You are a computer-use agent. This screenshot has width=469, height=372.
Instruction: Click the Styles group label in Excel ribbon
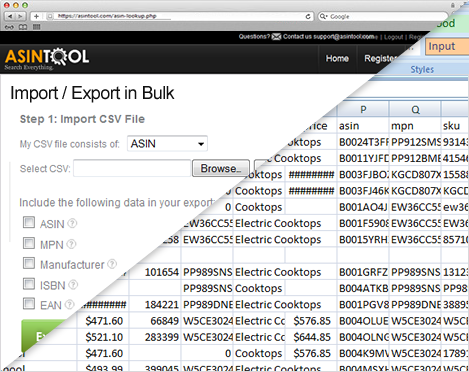click(422, 69)
